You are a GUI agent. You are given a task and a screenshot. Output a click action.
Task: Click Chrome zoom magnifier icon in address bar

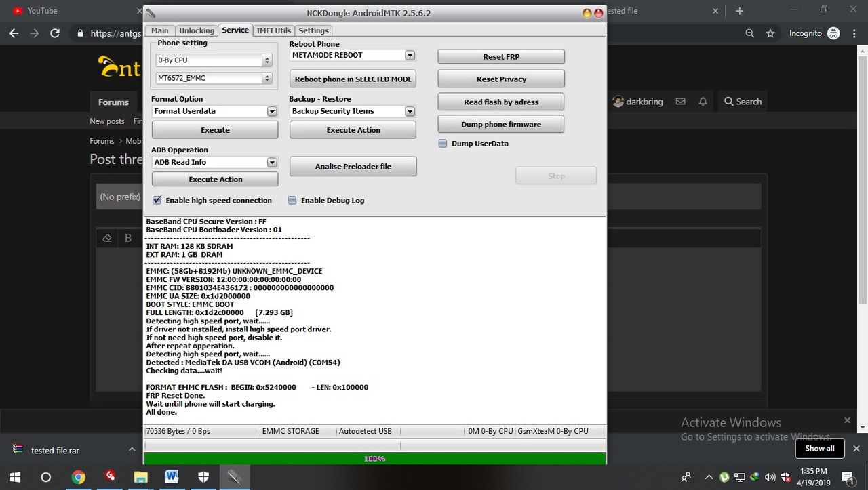pos(749,33)
